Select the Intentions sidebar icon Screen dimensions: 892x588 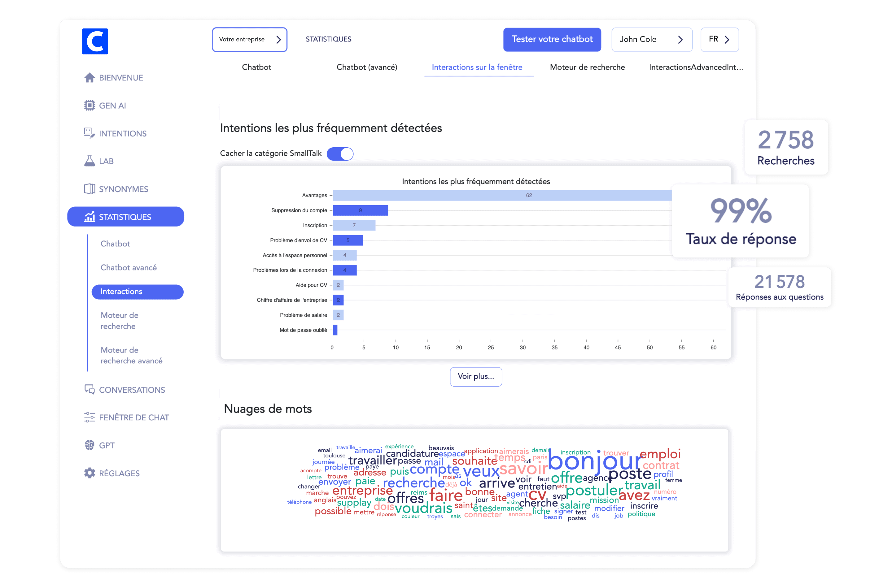(x=89, y=133)
